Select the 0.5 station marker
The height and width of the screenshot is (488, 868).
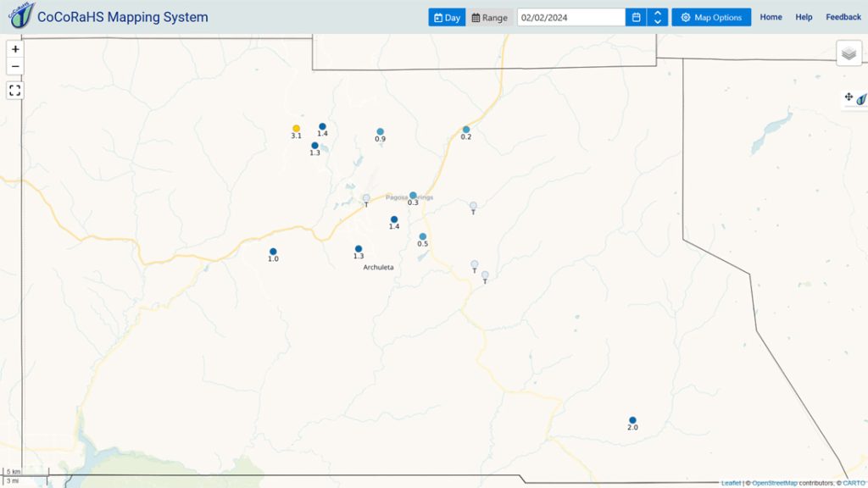tap(423, 237)
